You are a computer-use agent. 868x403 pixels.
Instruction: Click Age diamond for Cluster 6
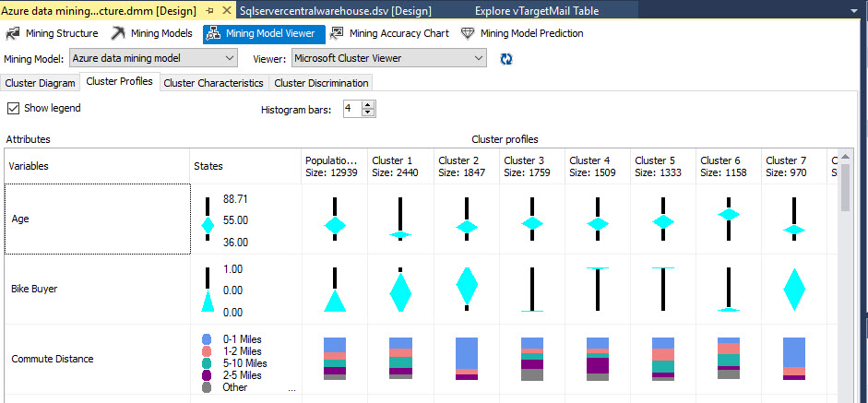pyautogui.click(x=729, y=214)
